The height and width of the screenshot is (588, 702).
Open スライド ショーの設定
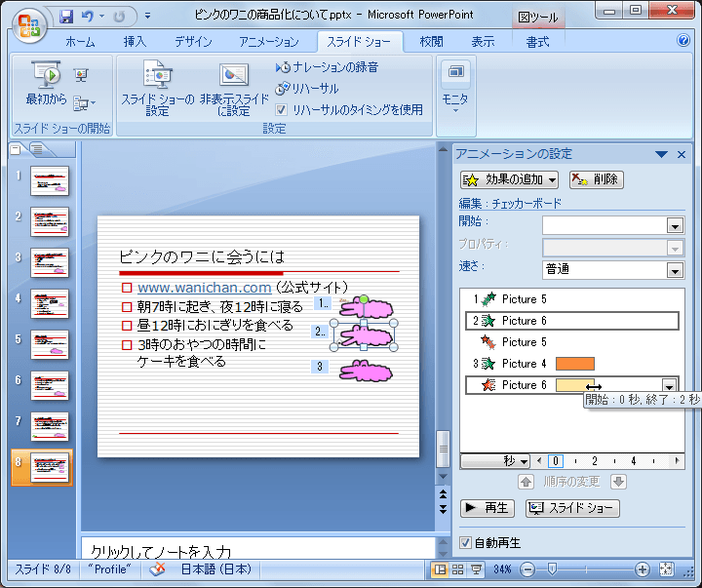tap(157, 88)
